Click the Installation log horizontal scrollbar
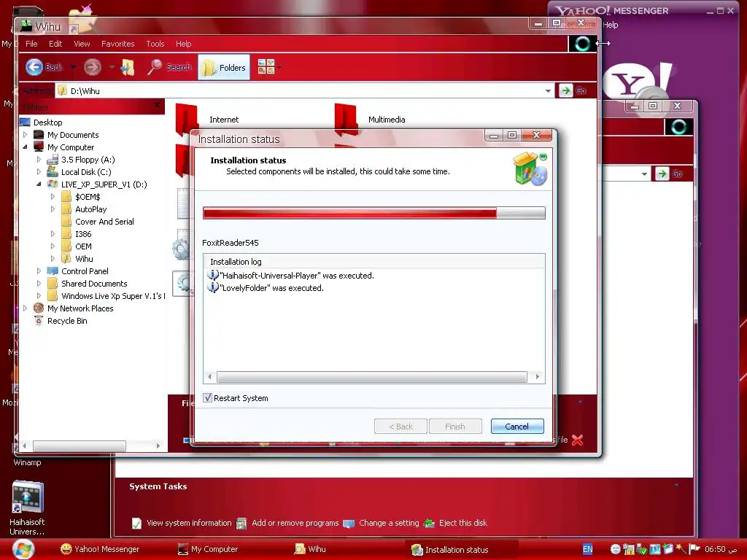This screenshot has width=747, height=560. tap(371, 377)
